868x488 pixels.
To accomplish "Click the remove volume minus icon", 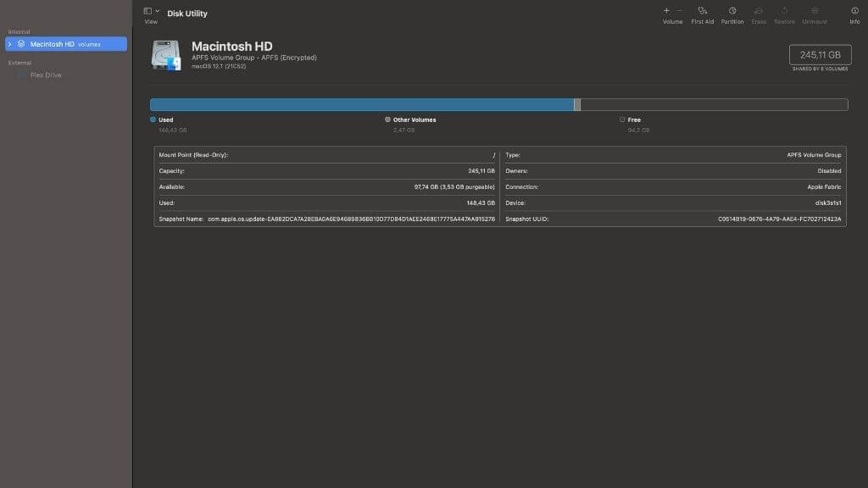I will (x=679, y=11).
